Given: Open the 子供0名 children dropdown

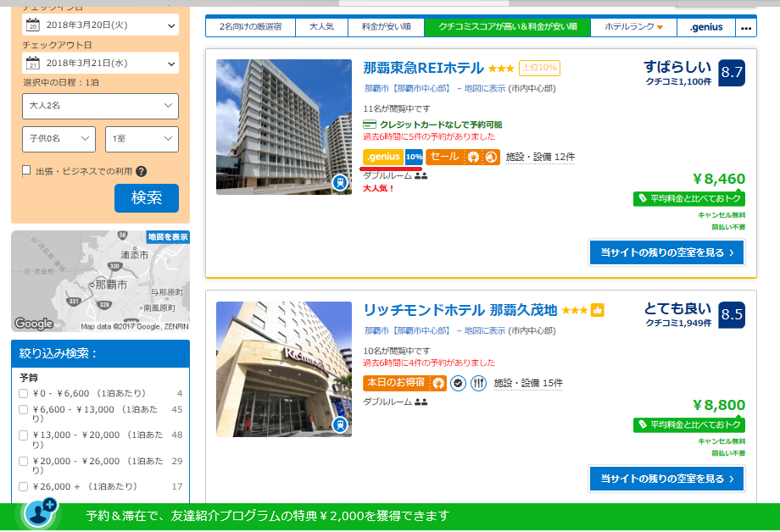Looking at the screenshot, I should 58,139.
